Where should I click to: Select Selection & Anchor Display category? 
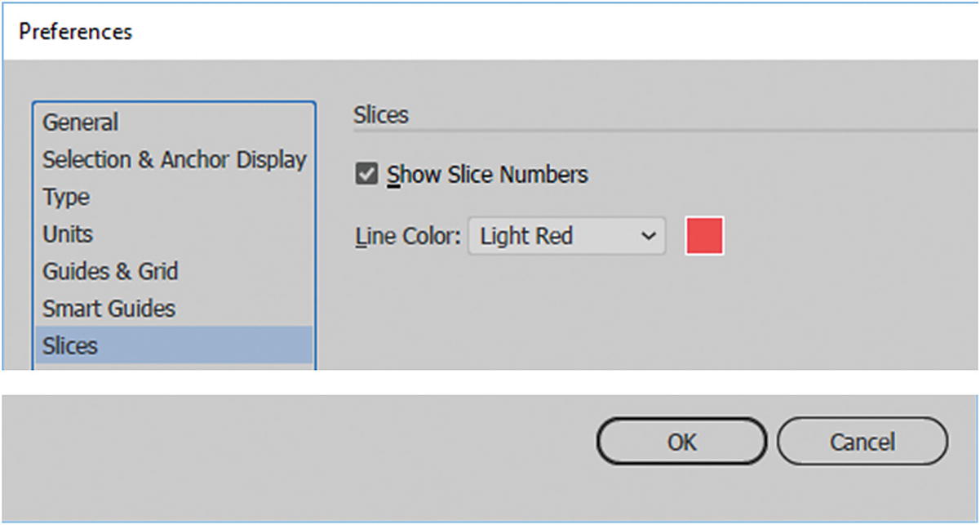click(x=174, y=160)
